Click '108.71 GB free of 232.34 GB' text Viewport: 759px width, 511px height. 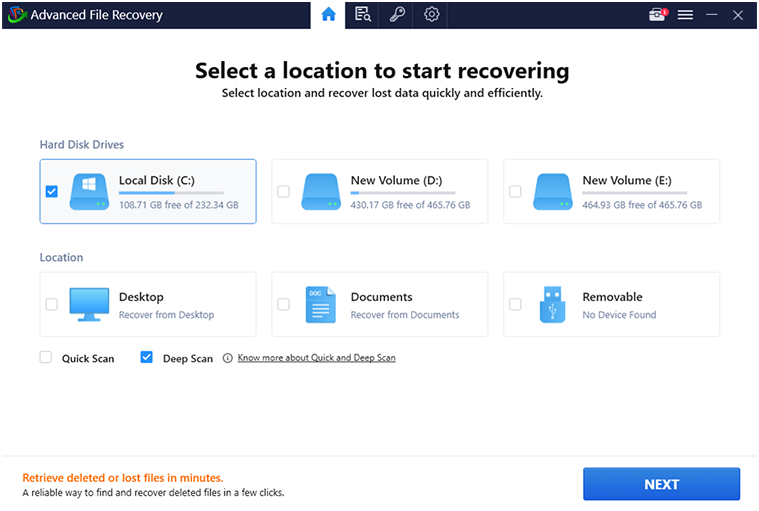point(179,205)
